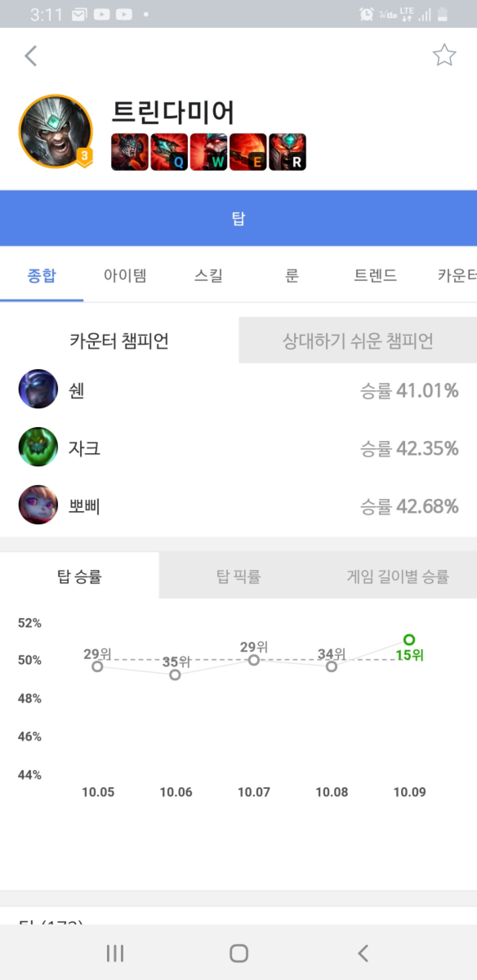Tap the W skill icon
Image resolution: width=477 pixels, height=980 pixels.
[209, 152]
